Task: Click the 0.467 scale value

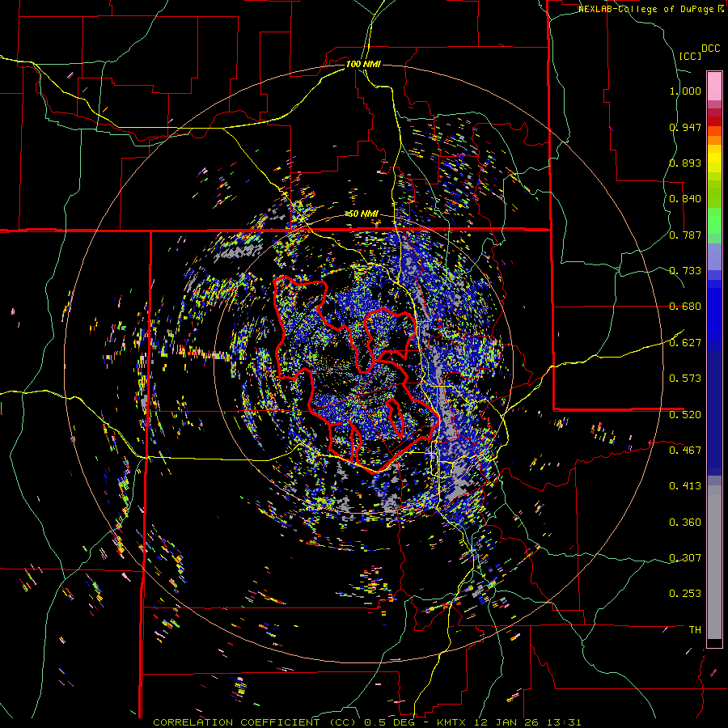Action: 685,450
